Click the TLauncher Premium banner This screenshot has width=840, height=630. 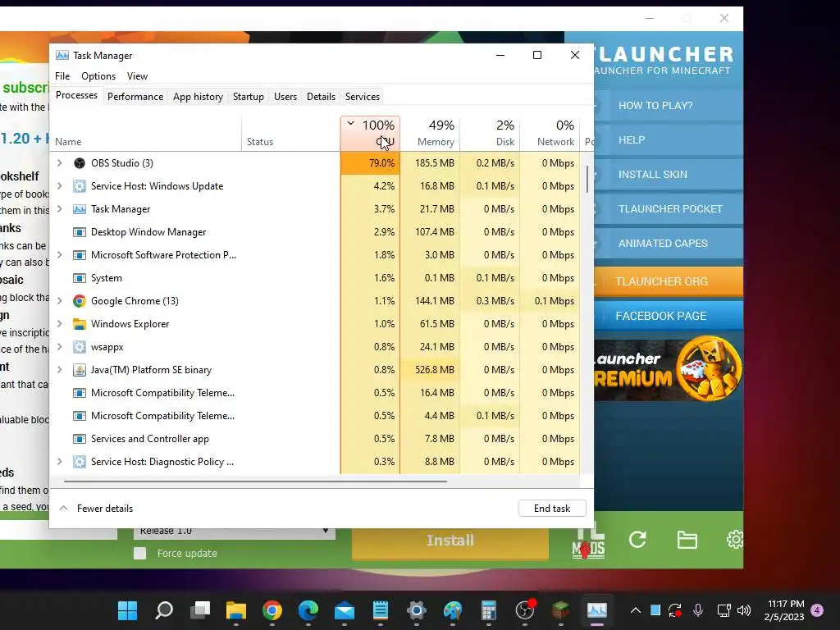point(668,370)
